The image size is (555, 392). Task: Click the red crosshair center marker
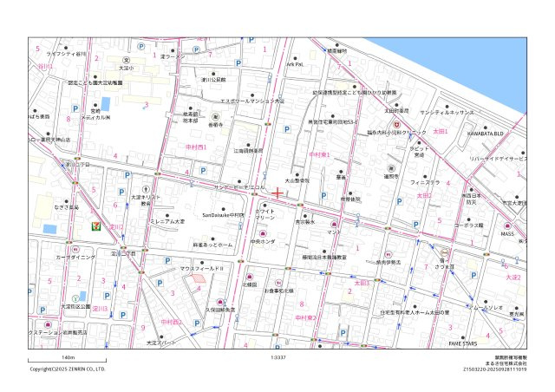(x=277, y=192)
